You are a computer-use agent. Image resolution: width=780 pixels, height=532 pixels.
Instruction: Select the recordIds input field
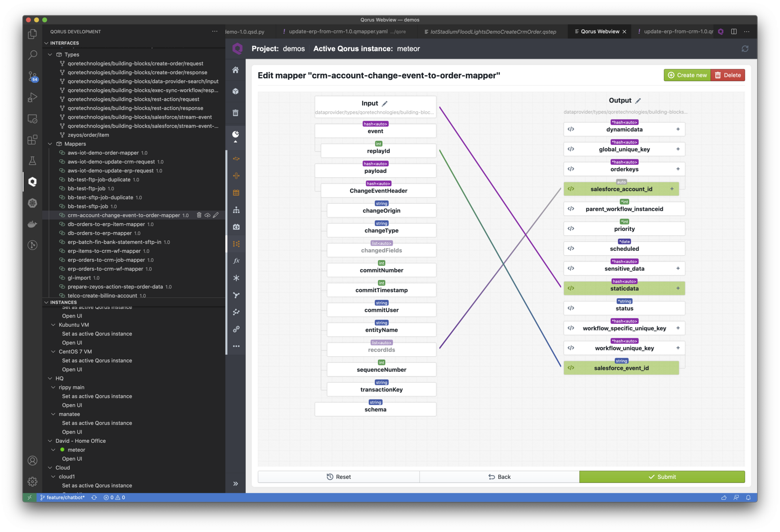point(381,349)
